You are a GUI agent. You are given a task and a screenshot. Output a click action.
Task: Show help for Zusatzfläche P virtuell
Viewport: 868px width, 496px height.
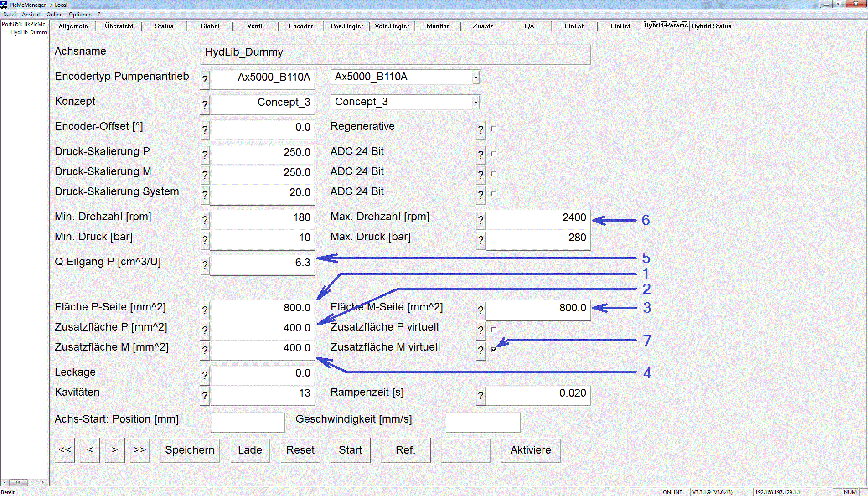click(x=481, y=331)
